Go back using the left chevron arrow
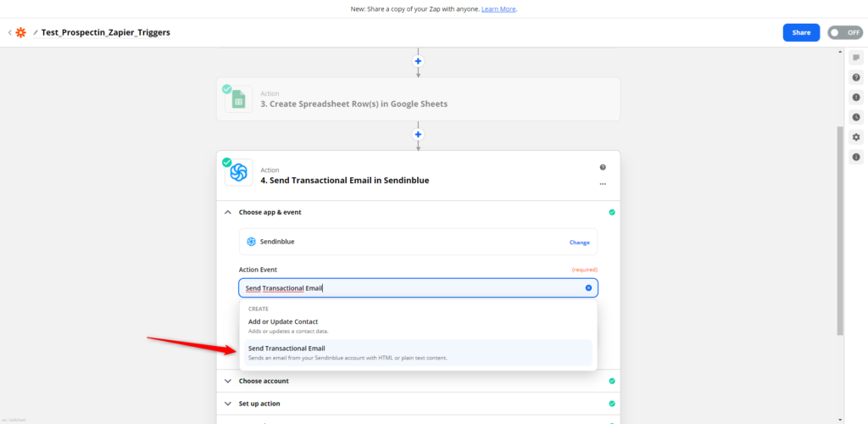Image resolution: width=868 pixels, height=424 pixels. click(9, 33)
